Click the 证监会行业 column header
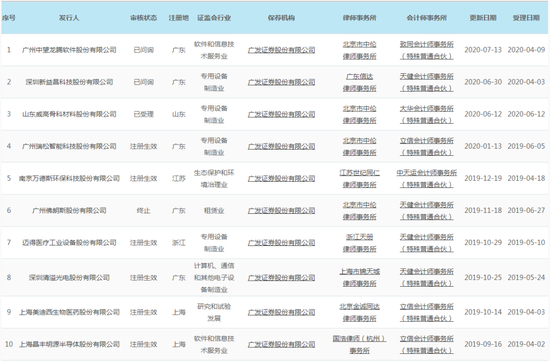This screenshot has width=550, height=361. coord(214,18)
